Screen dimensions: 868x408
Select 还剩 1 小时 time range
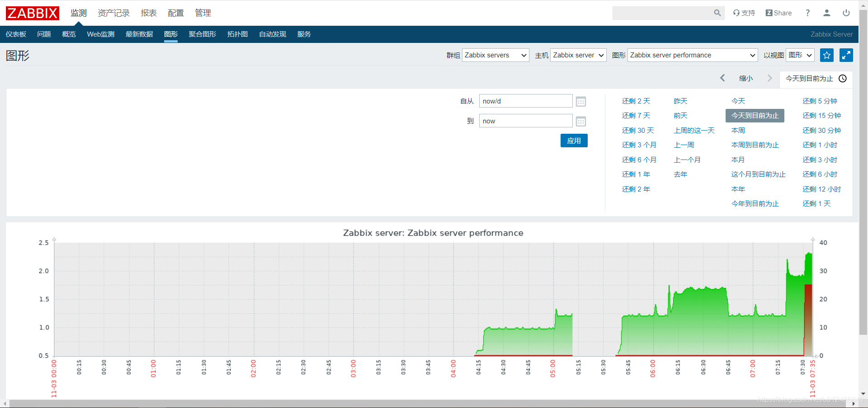pos(820,145)
